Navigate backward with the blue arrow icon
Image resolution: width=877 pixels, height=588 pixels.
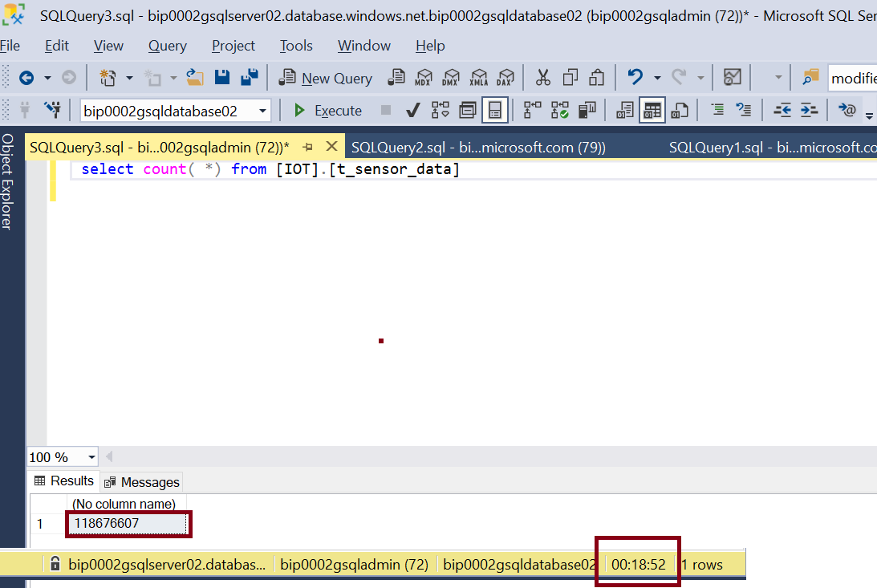coord(26,78)
